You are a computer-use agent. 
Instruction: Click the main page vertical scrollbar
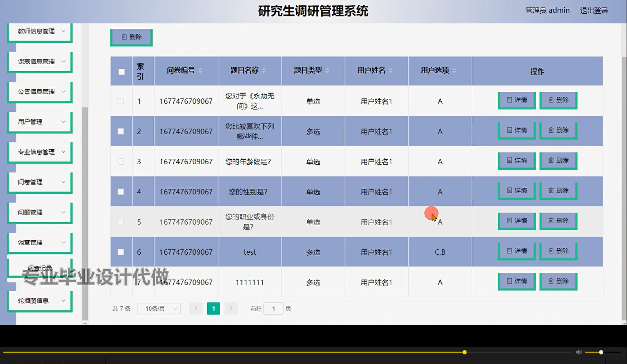(x=624, y=188)
